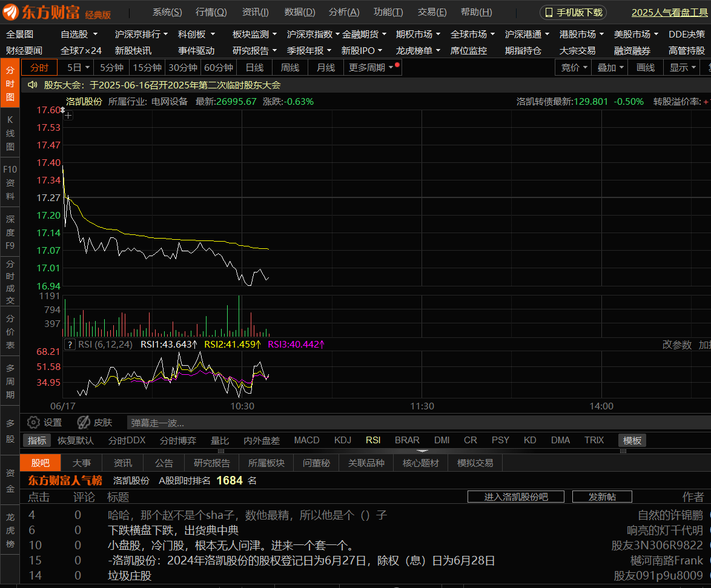The width and height of the screenshot is (711, 588).
Task: Open the 龙虎榜单 dropdown
Action: click(x=418, y=50)
